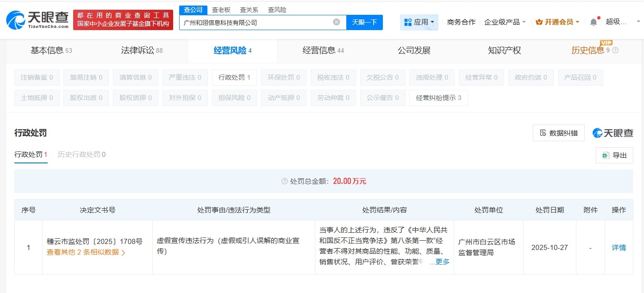Open the 历史行政处罚 tab
644x293 pixels.
(x=81, y=155)
